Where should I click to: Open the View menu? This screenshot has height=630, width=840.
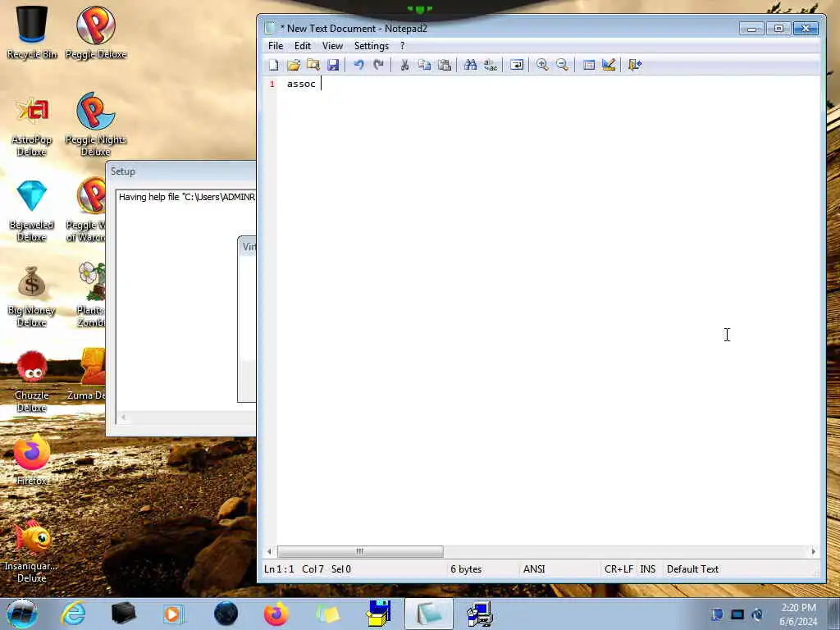[332, 46]
